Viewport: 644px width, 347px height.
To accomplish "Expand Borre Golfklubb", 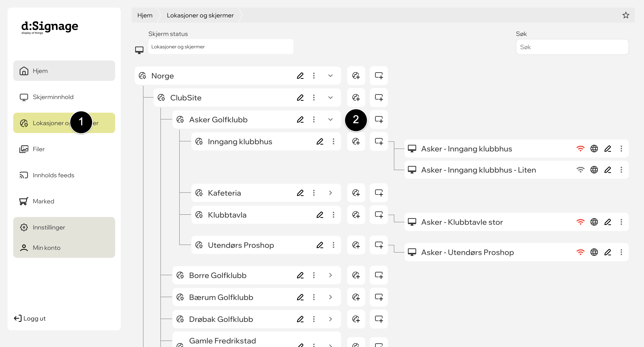I will 330,275.
